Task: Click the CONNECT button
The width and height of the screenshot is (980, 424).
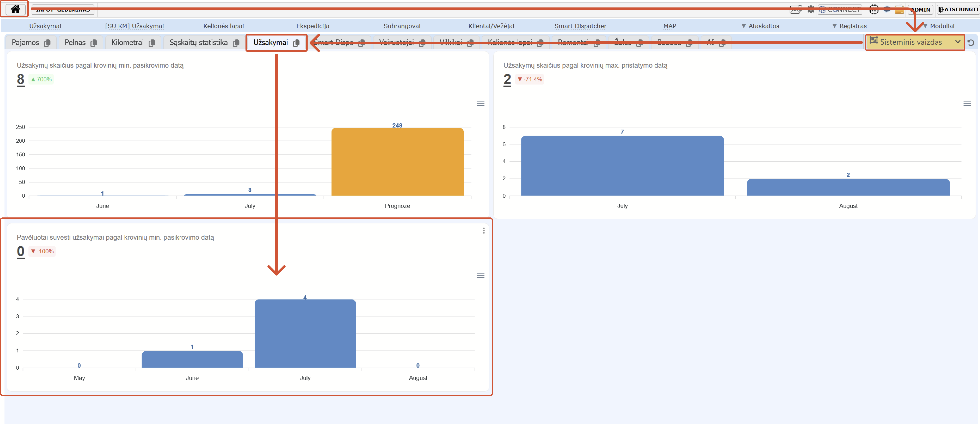Action: [840, 10]
